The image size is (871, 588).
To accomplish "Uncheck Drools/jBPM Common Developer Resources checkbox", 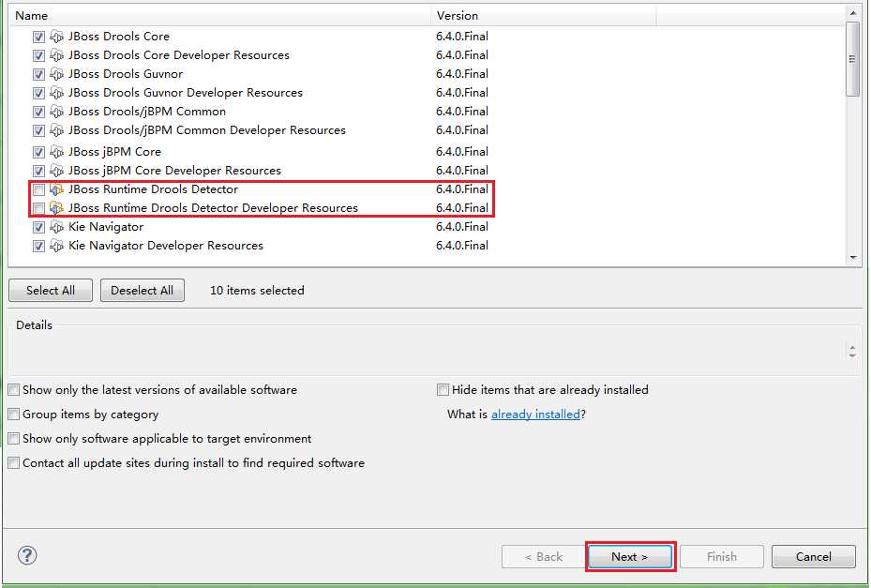I will click(38, 131).
